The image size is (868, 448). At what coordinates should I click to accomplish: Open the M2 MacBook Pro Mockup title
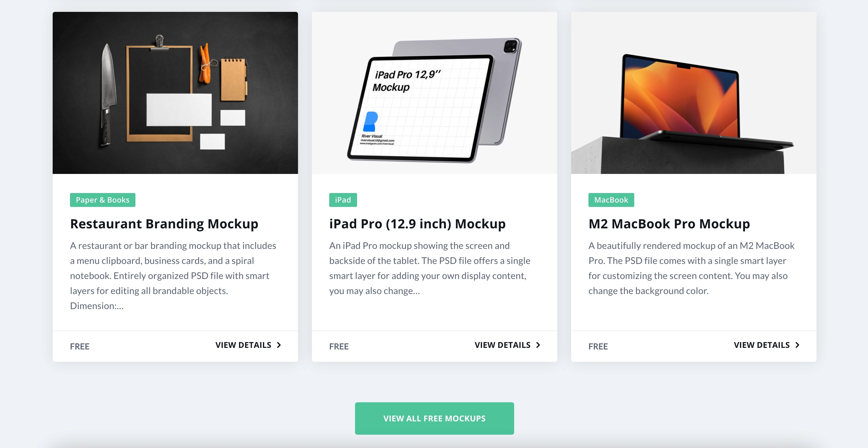click(x=669, y=224)
